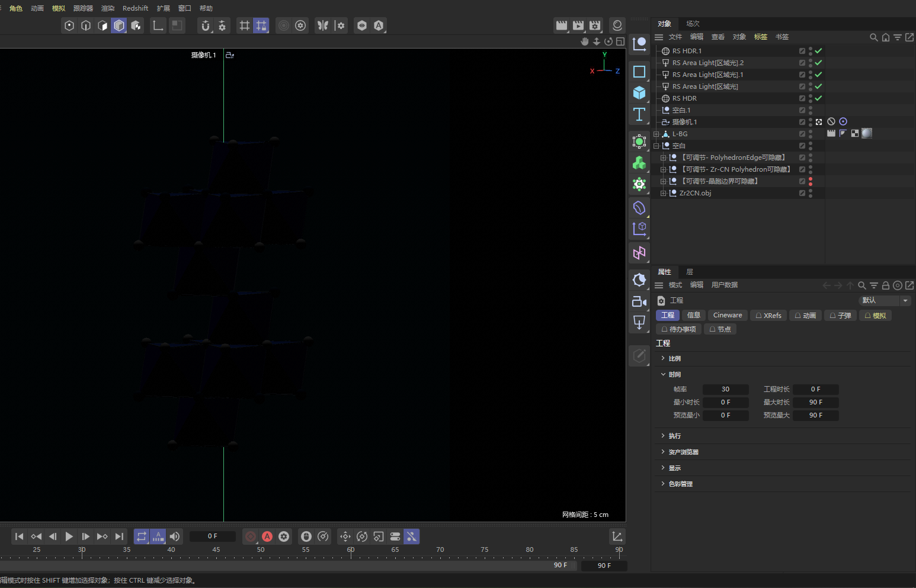Open the 渲染 menu
Image resolution: width=916 pixels, height=588 pixels.
pos(108,8)
